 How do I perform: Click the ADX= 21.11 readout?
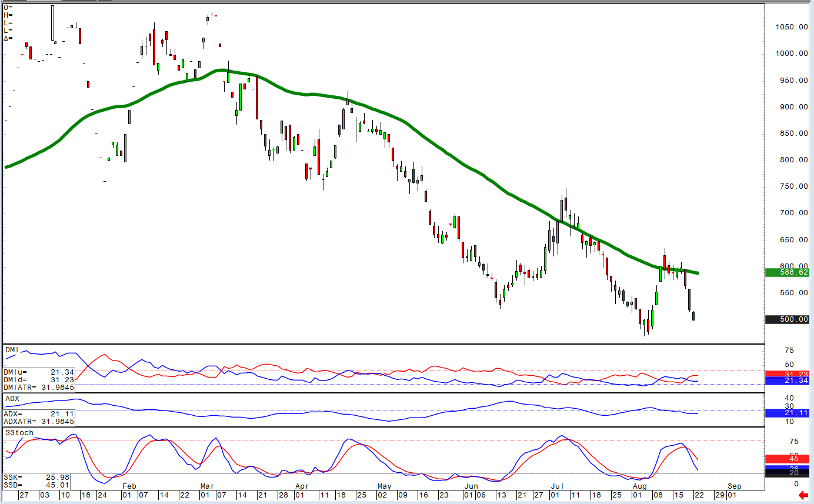point(39,413)
